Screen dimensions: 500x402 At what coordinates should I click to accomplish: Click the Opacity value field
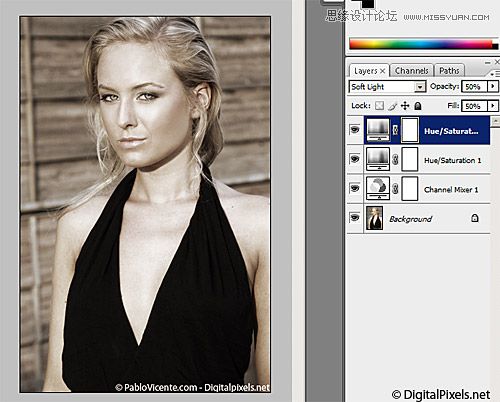473,87
